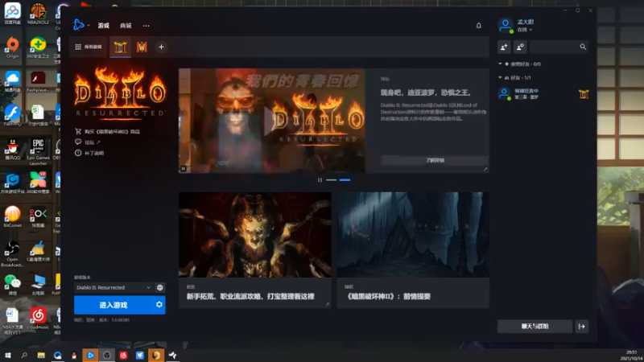Open the 新手拓荒 beginner guide article card
Viewport: 644px width, 362px height.
pos(255,250)
